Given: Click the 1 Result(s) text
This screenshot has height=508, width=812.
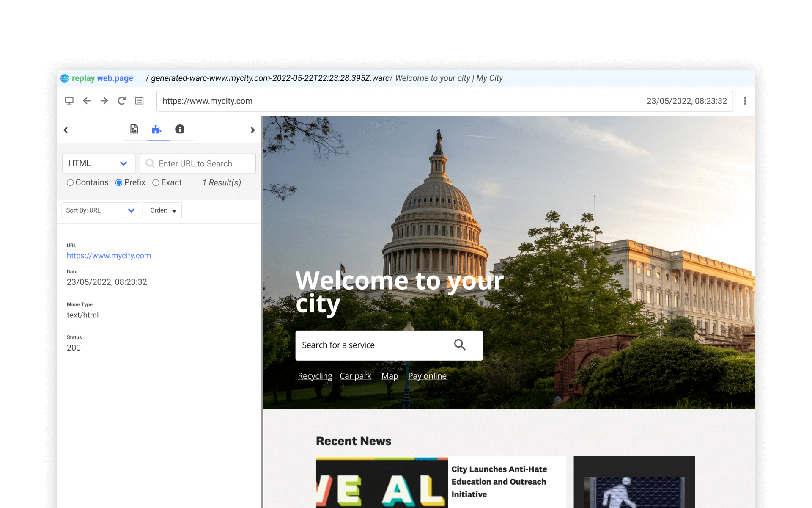Looking at the screenshot, I should pos(222,182).
